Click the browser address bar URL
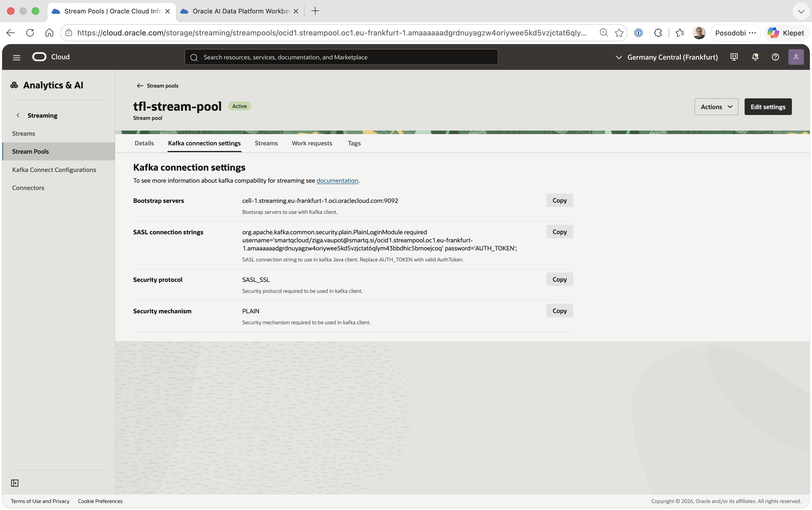The width and height of the screenshot is (812, 510). pyautogui.click(x=332, y=33)
